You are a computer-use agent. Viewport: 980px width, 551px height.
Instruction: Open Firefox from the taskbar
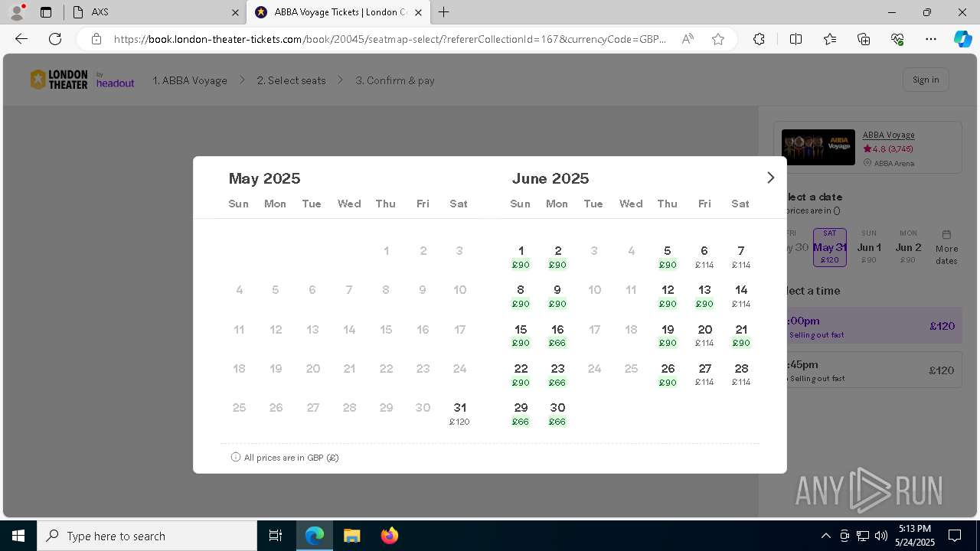389,536
